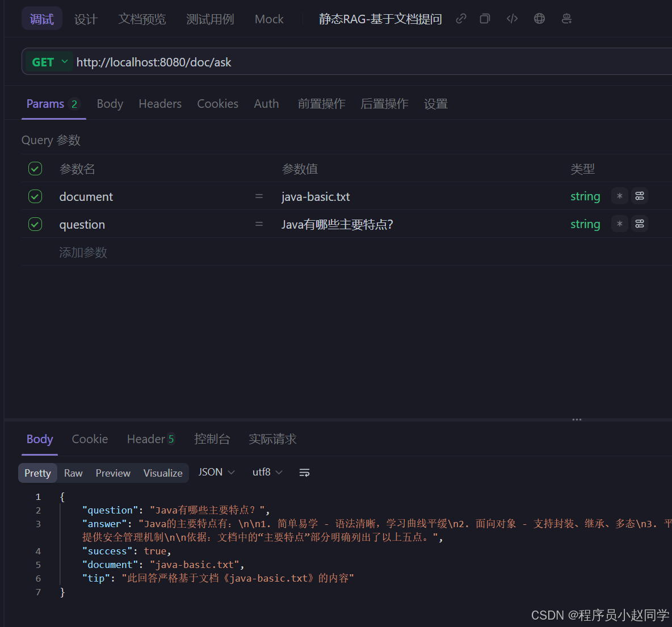Screen dimensions: 672x627
Task: Open the utf8 encoding dropdown
Action: point(266,472)
